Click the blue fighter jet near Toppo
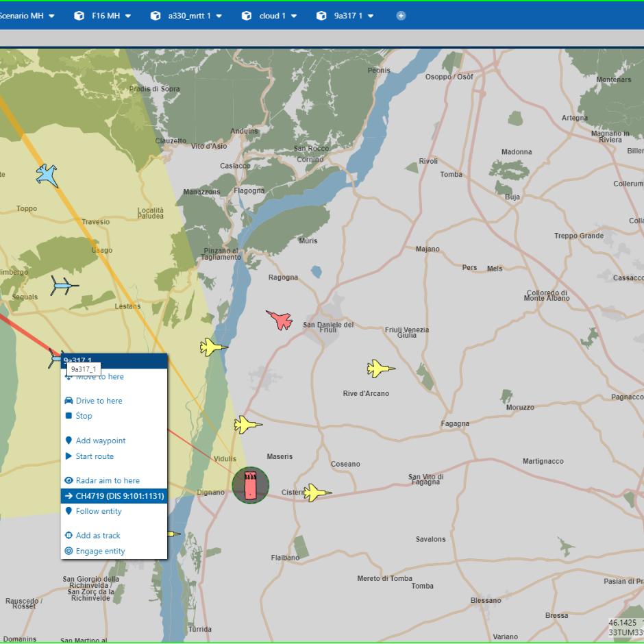This screenshot has height=644, width=644. coord(47,175)
